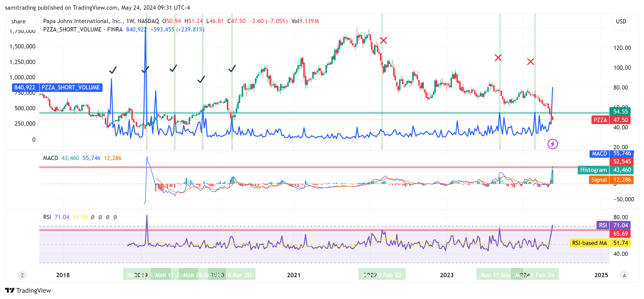Click the 2023 time axis label
This screenshot has height=299, width=644.
click(446, 275)
